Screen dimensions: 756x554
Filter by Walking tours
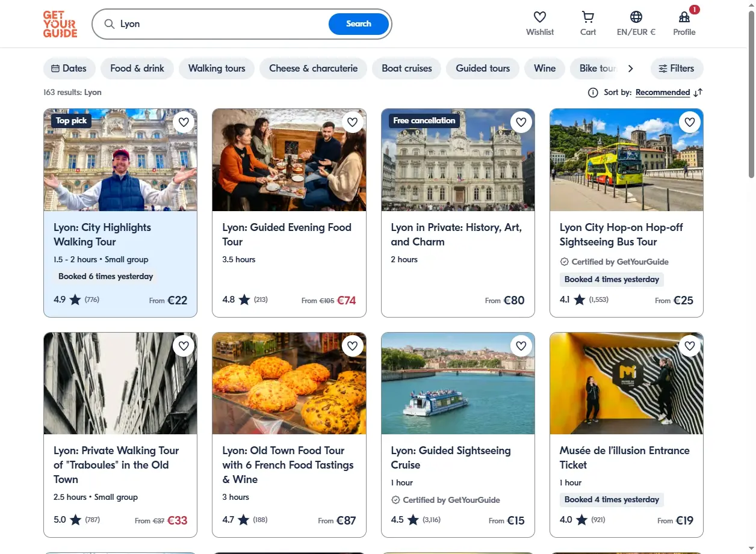217,69
